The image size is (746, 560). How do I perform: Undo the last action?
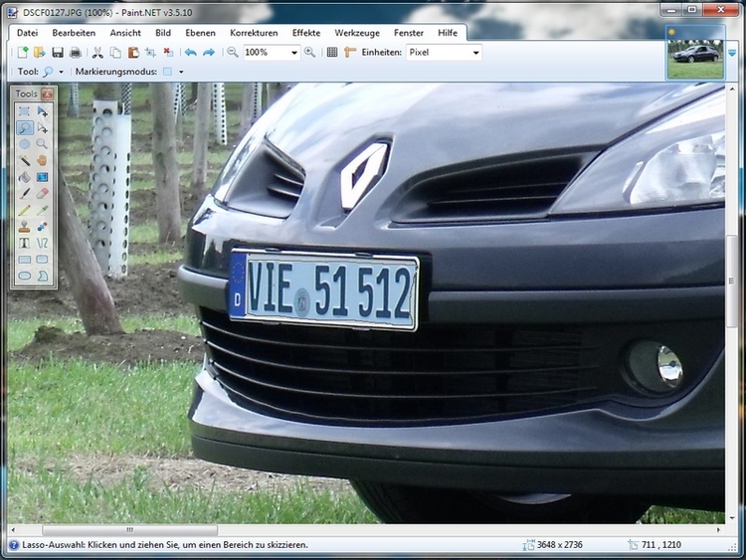click(x=191, y=53)
